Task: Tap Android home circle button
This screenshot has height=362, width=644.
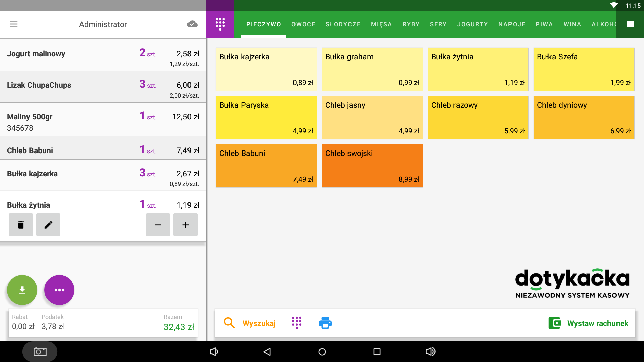Action: (x=322, y=352)
